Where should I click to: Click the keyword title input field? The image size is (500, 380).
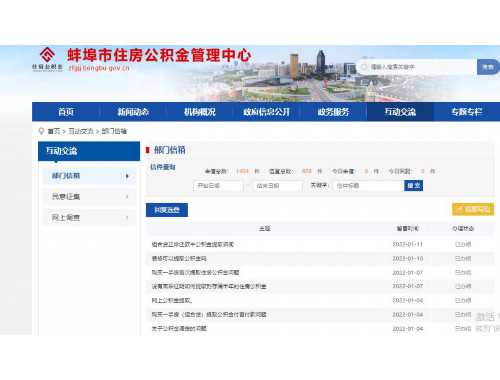tap(369, 186)
